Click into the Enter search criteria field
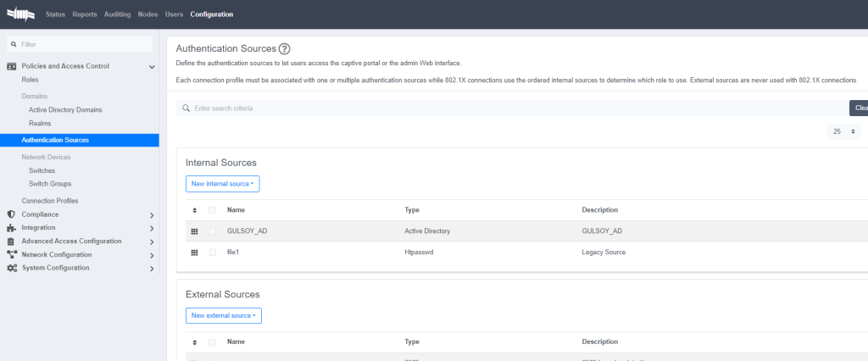868x361 pixels. pos(509,108)
